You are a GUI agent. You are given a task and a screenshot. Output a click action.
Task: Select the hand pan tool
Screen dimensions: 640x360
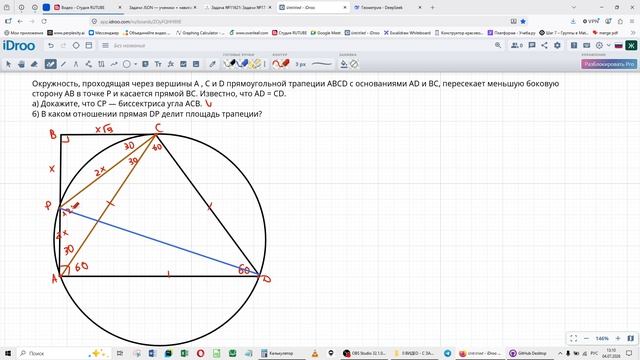[21, 64]
